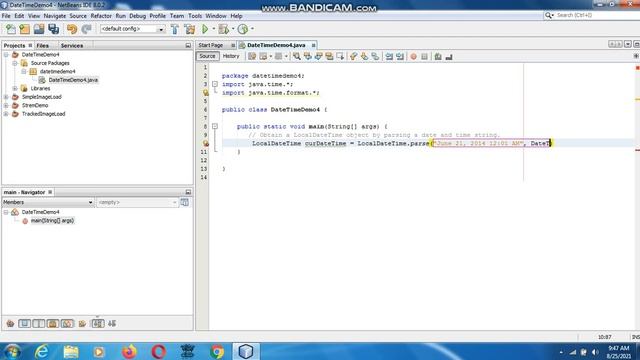Open the Tools menu
This screenshot has height=360, width=640.
(x=195, y=16)
